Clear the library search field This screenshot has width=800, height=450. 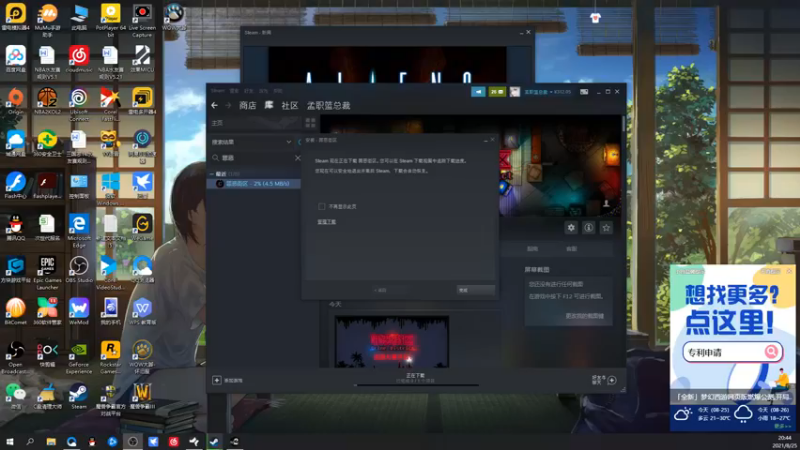click(x=297, y=158)
